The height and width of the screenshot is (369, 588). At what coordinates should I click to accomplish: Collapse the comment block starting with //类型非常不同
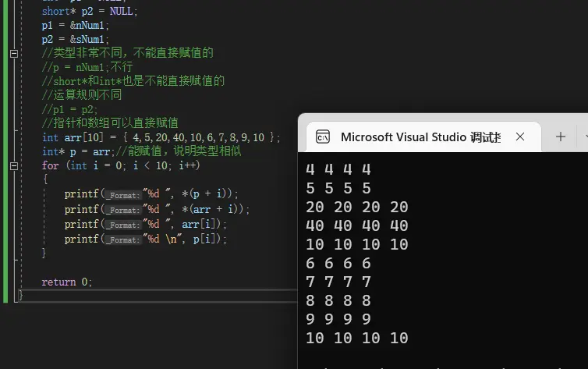click(x=13, y=53)
